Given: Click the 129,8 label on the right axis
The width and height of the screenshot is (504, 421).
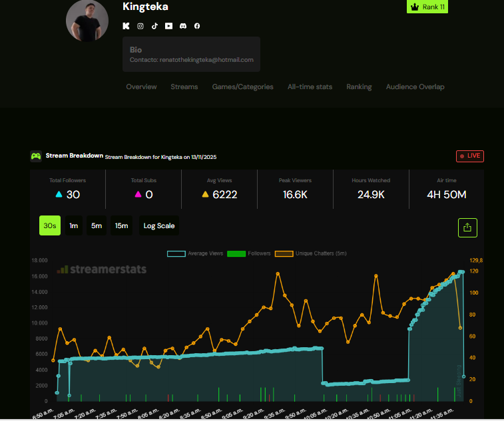Looking at the screenshot, I should [x=476, y=261].
